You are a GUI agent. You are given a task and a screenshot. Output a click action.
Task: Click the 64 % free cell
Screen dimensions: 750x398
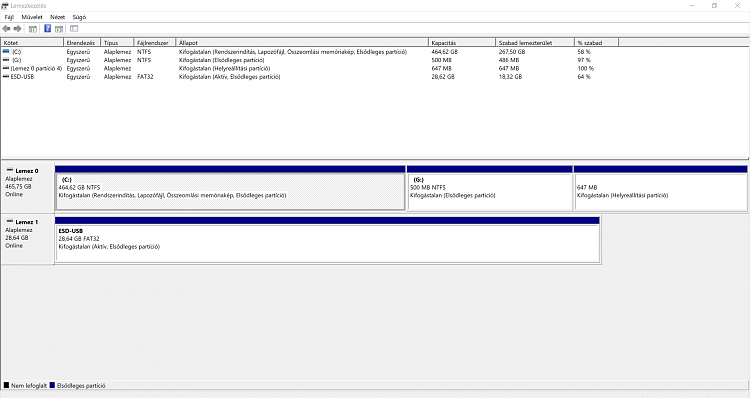(x=584, y=77)
